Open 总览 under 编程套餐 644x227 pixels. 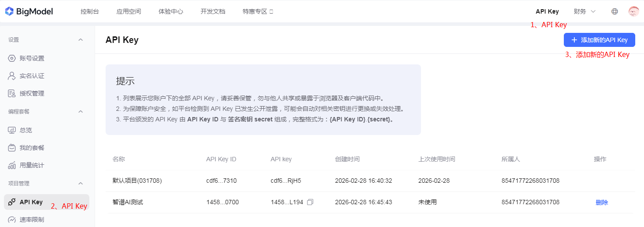(25, 130)
